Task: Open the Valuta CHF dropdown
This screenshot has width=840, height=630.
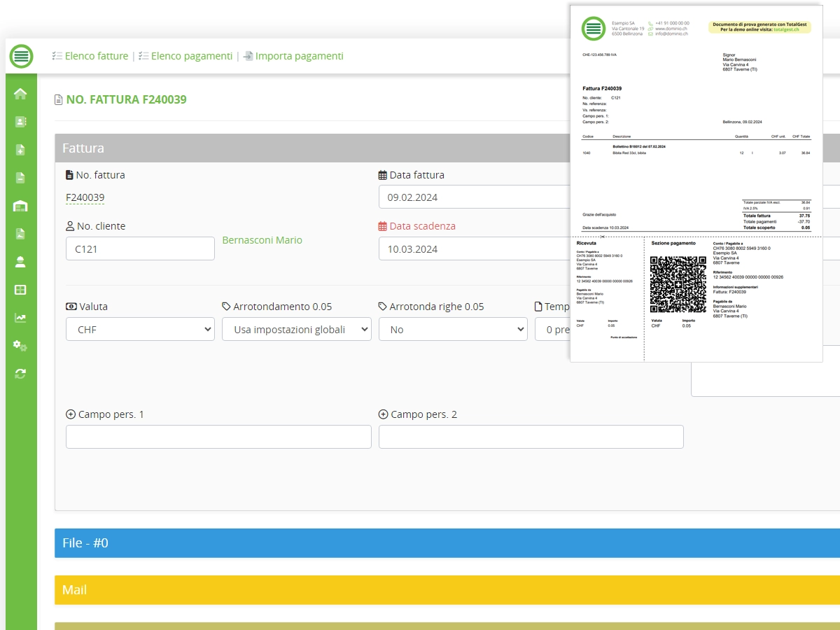Action: click(140, 329)
